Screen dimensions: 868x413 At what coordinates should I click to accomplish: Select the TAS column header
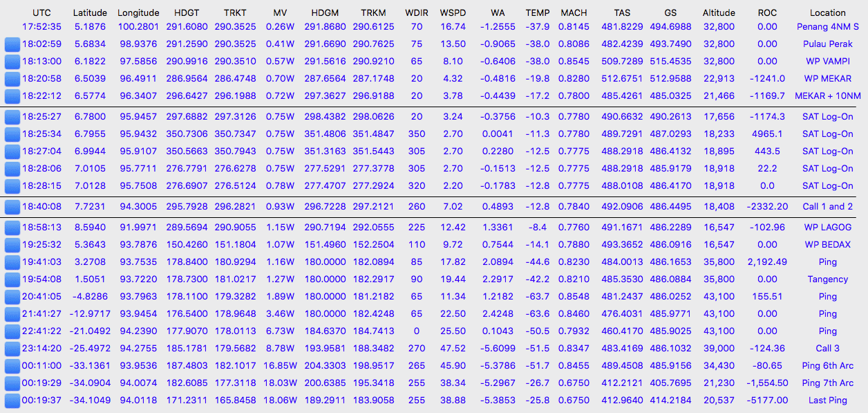click(x=622, y=13)
